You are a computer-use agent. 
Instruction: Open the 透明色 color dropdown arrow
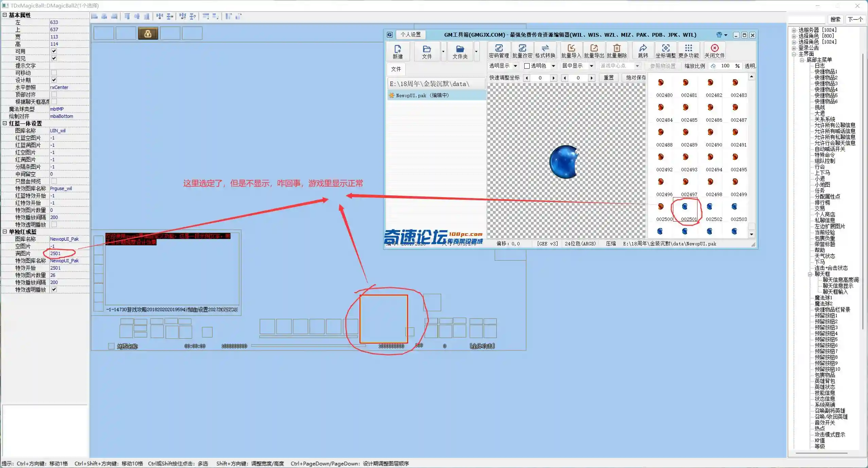point(553,66)
